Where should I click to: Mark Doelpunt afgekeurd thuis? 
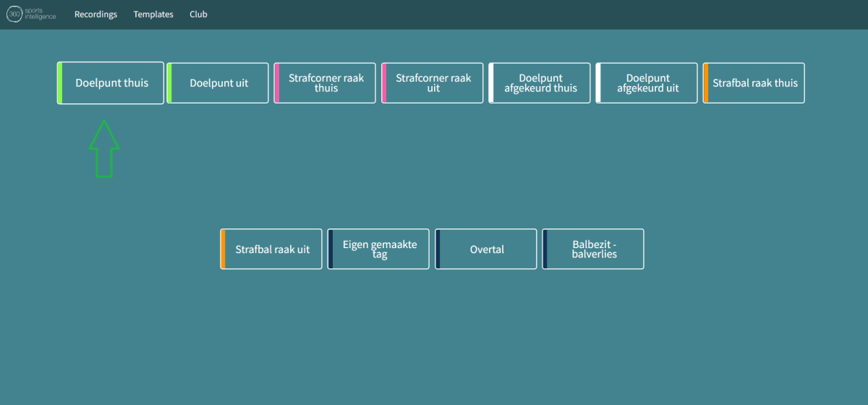point(540,83)
